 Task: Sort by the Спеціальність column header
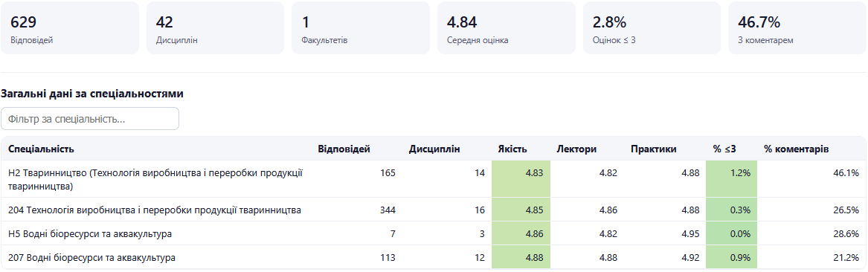click(x=41, y=149)
